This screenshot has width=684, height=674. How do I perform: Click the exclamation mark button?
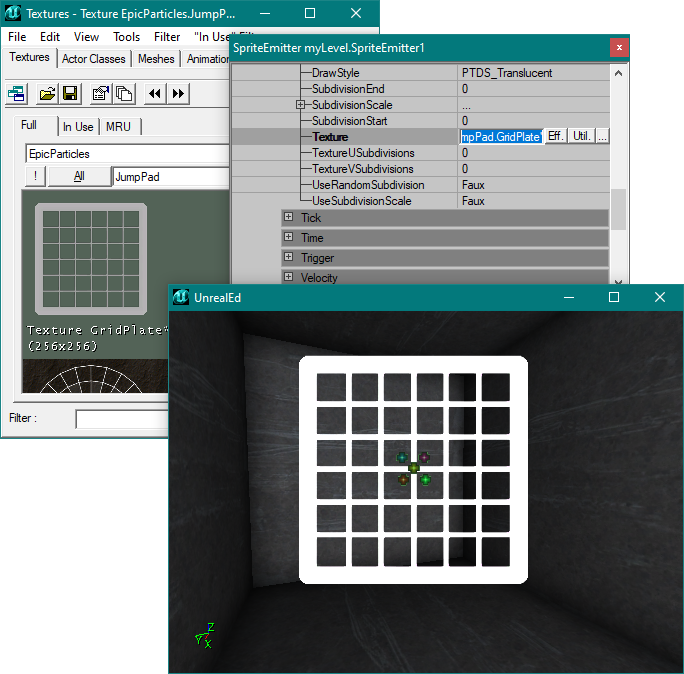tap(35, 176)
